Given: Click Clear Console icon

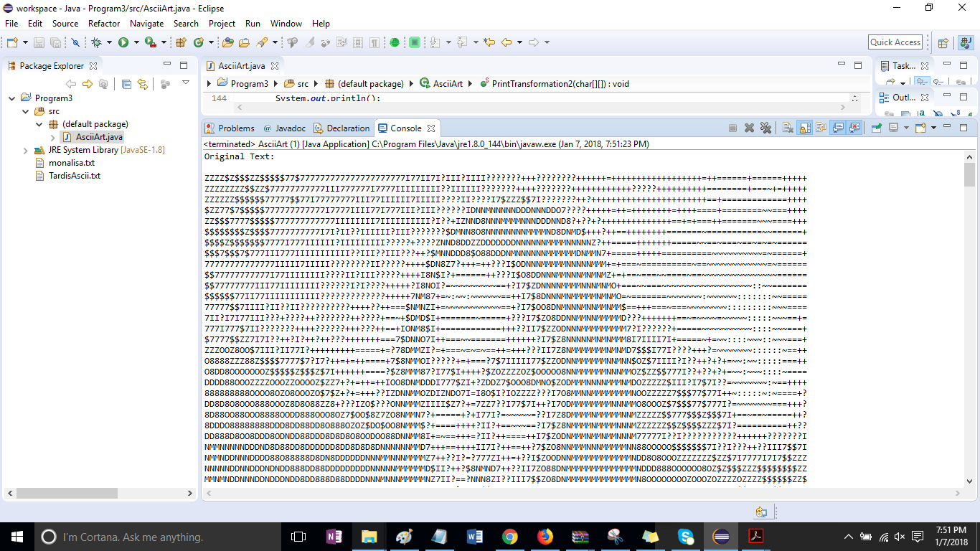Looking at the screenshot, I should 788,128.
